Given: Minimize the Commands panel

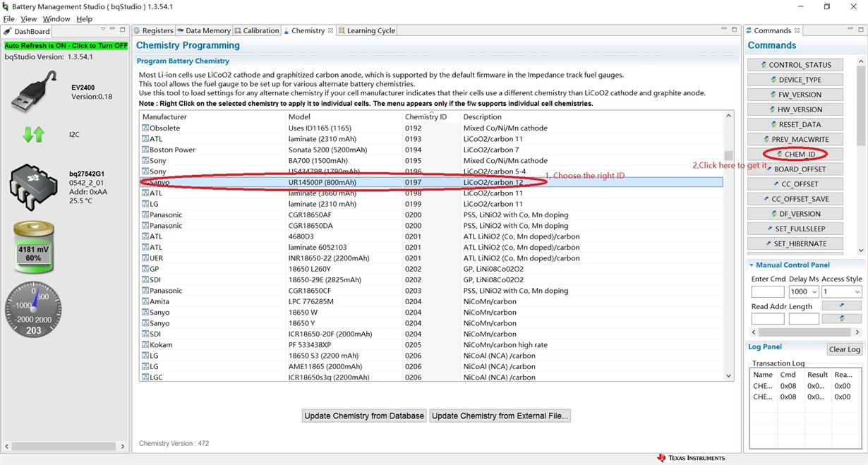Looking at the screenshot, I should coord(850,30).
